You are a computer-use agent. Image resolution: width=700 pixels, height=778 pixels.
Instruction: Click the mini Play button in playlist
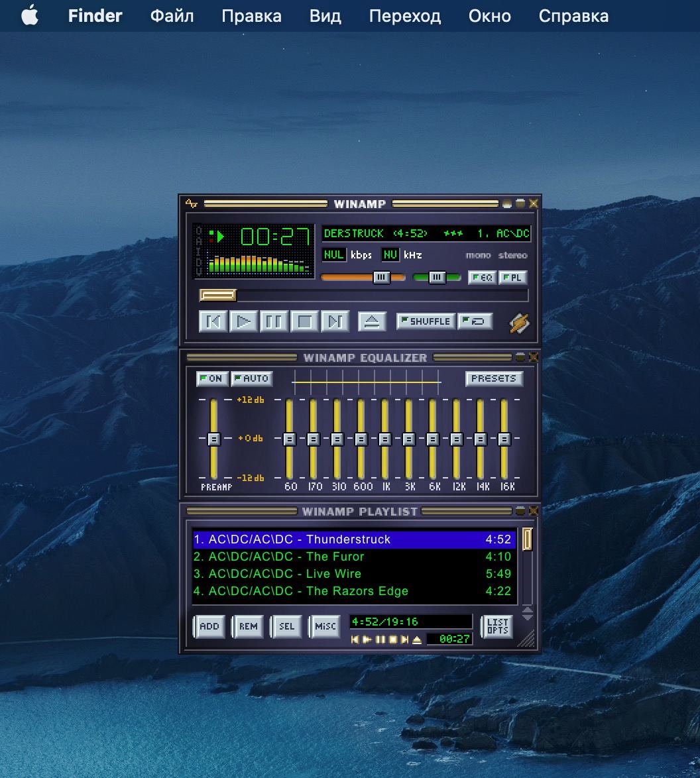click(367, 639)
